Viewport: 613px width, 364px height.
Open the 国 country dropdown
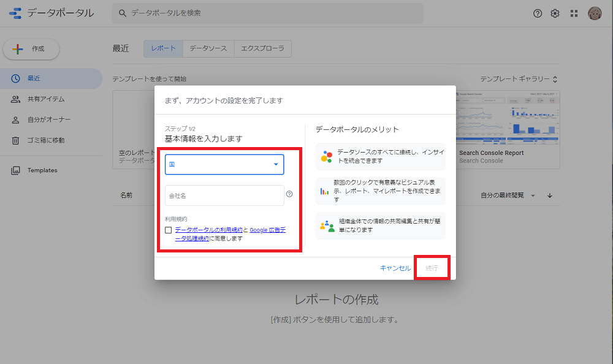point(224,164)
